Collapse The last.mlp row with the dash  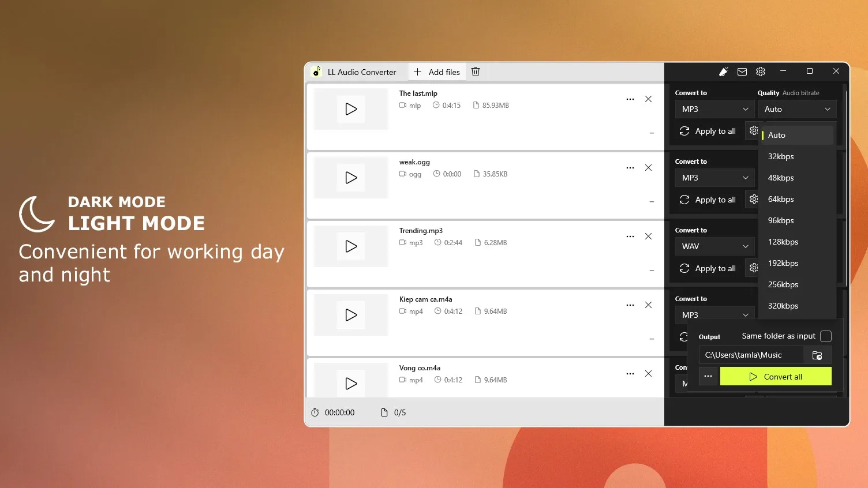(652, 133)
